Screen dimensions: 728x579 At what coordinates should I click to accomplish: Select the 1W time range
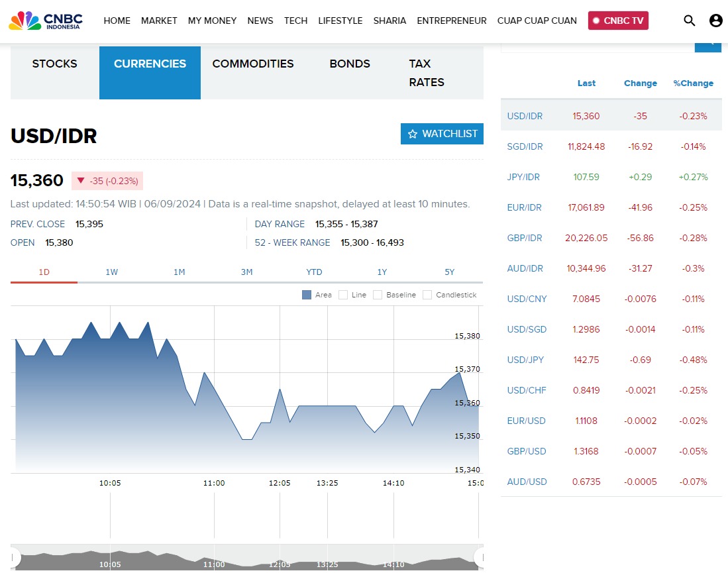(x=111, y=272)
